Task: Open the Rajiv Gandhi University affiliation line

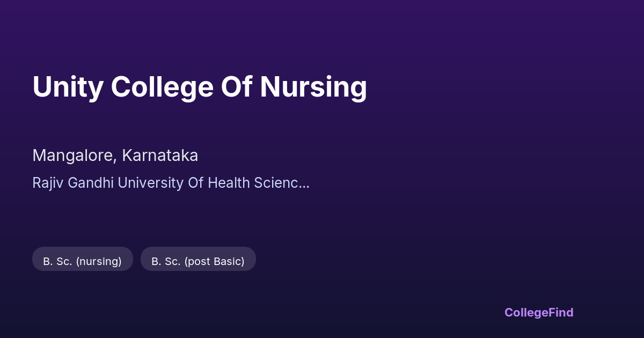Action: pyautogui.click(x=171, y=183)
